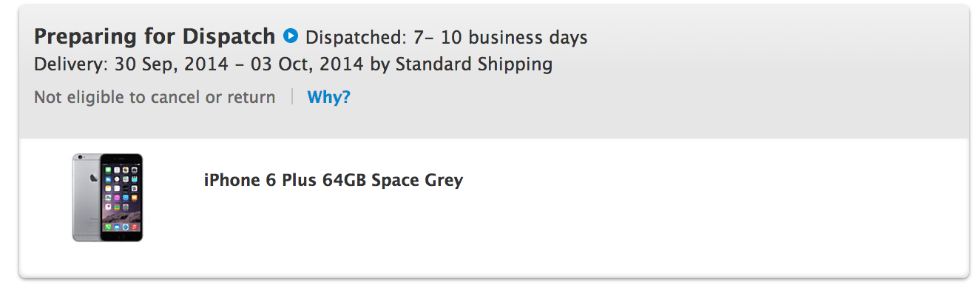Click the vertical divider before the Why? link
The height and width of the screenshot is (297, 980).
[x=292, y=97]
